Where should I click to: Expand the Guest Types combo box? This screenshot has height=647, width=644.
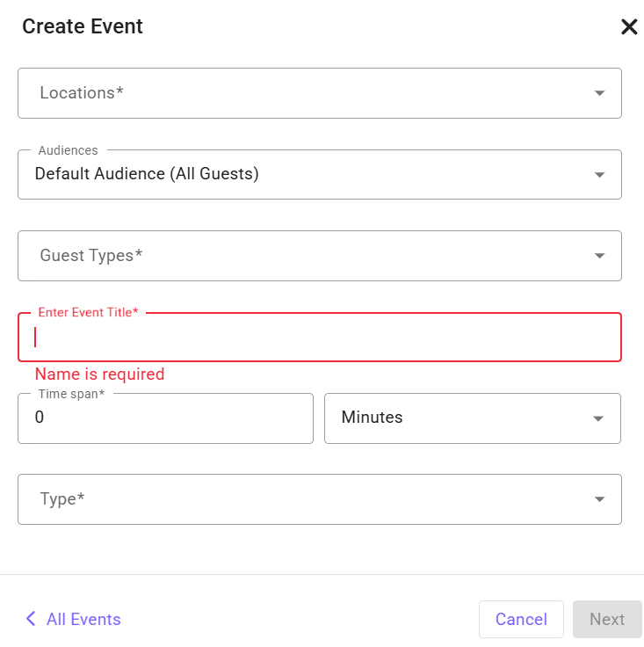tap(320, 256)
